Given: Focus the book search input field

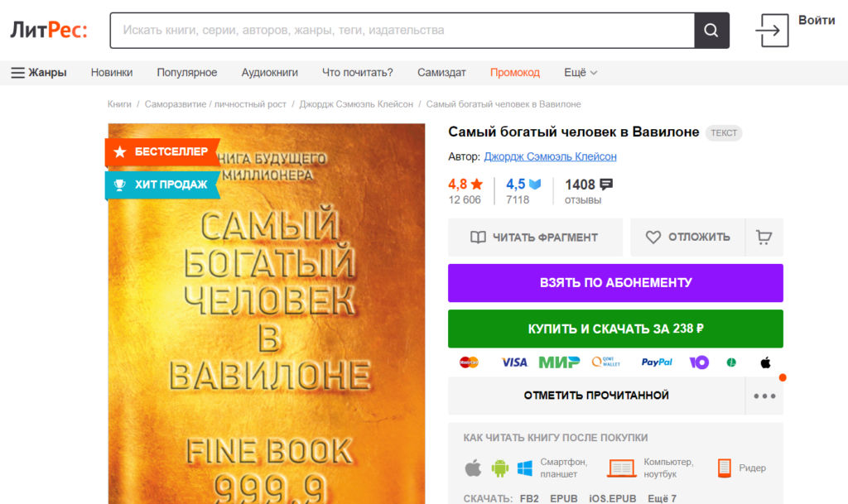Looking at the screenshot, I should tap(402, 31).
